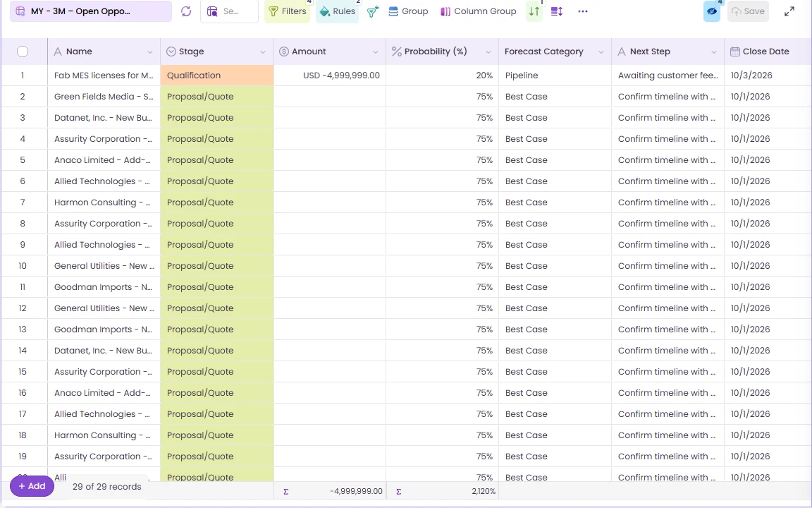
Task: Select row number 5
Action: click(23, 160)
